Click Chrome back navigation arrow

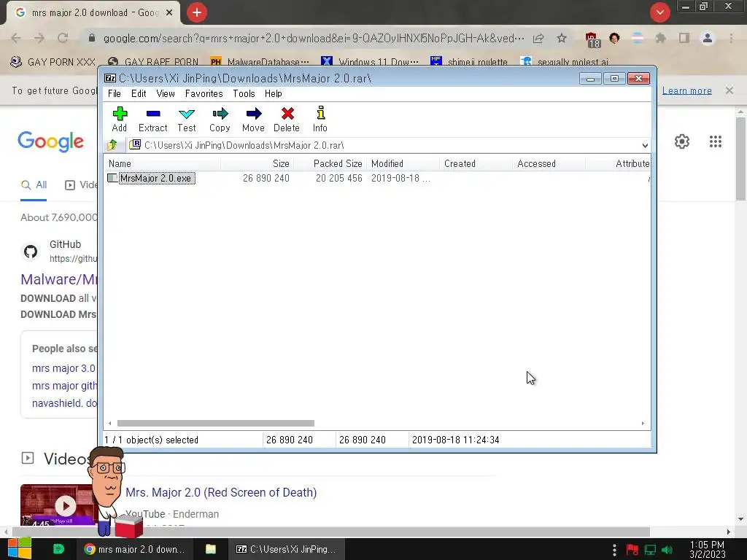point(16,38)
